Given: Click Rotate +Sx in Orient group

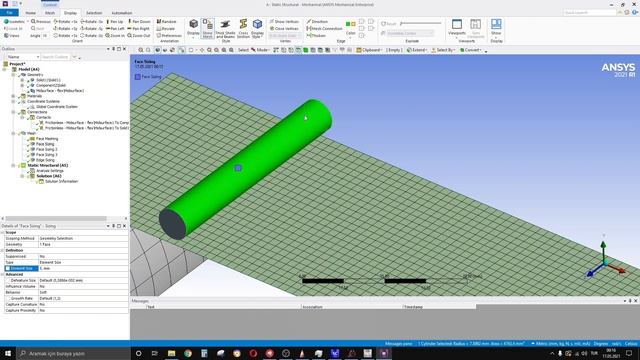Looking at the screenshot, I should pos(66,22).
